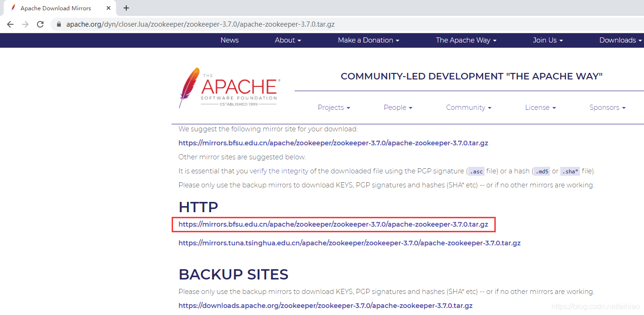This screenshot has height=315, width=644.
Task: Expand the About dropdown menu
Action: coord(288,40)
